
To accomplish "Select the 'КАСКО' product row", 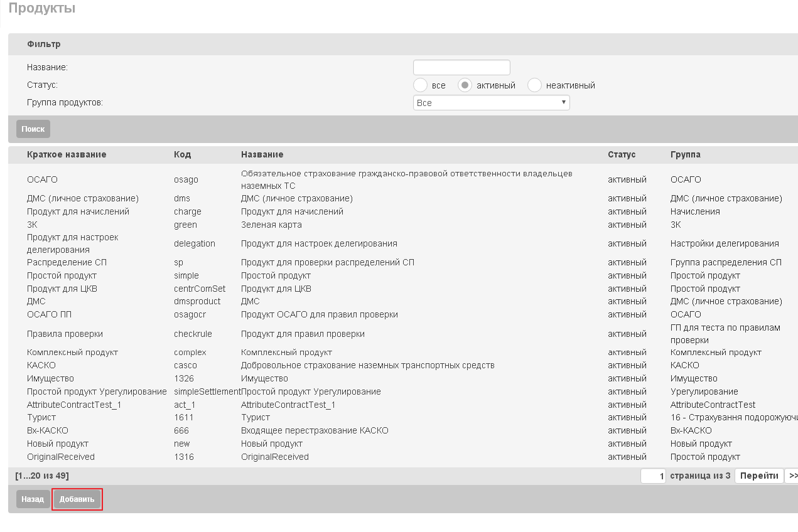I will (x=403, y=365).
